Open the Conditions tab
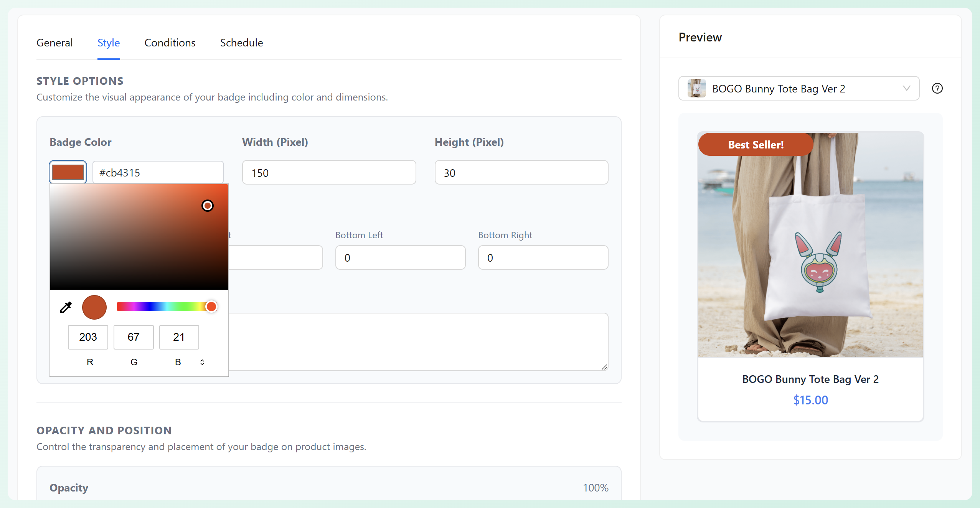This screenshot has width=980, height=508. [x=170, y=43]
